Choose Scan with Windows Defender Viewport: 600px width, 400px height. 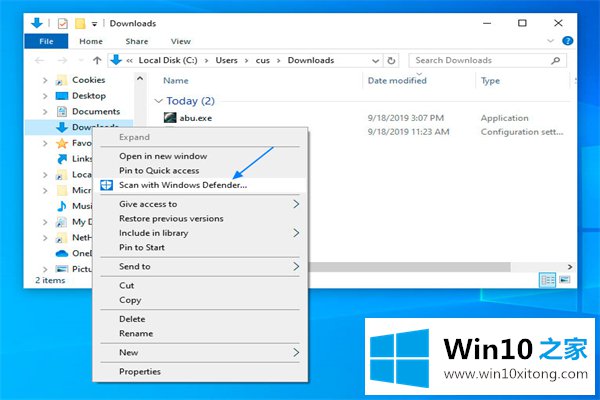[199, 185]
